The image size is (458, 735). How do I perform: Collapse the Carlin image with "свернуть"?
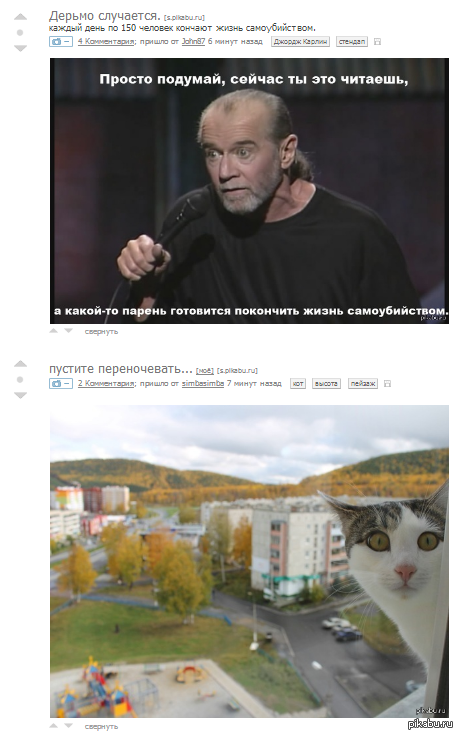click(x=101, y=331)
